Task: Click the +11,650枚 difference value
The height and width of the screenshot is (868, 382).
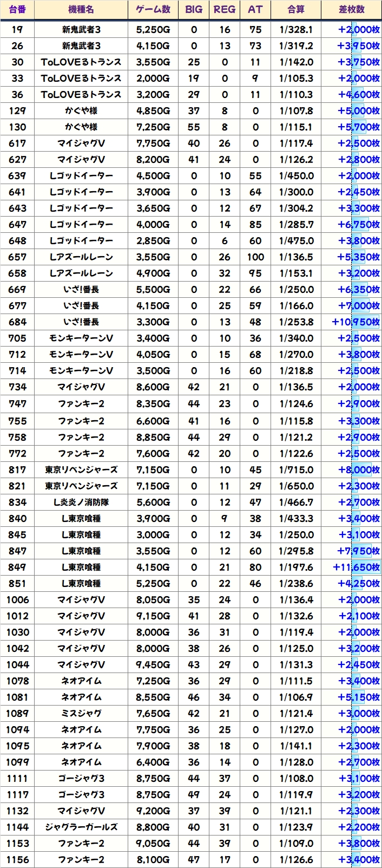Action: tap(356, 567)
